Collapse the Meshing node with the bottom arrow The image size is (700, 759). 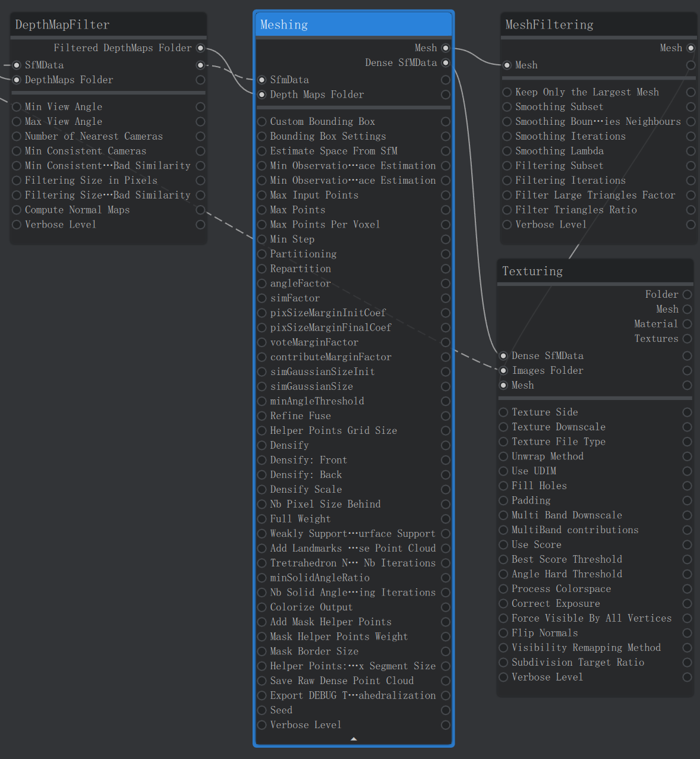click(354, 739)
